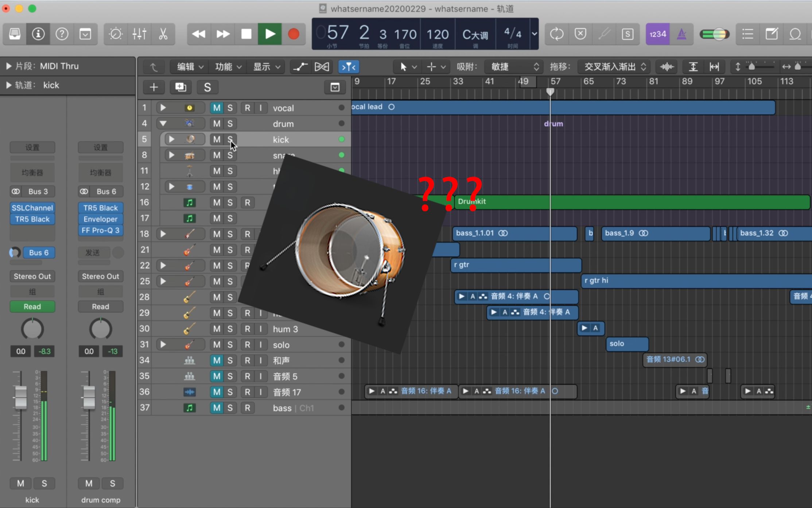Toggle the automation curve button
812x508 pixels.
tap(300, 67)
